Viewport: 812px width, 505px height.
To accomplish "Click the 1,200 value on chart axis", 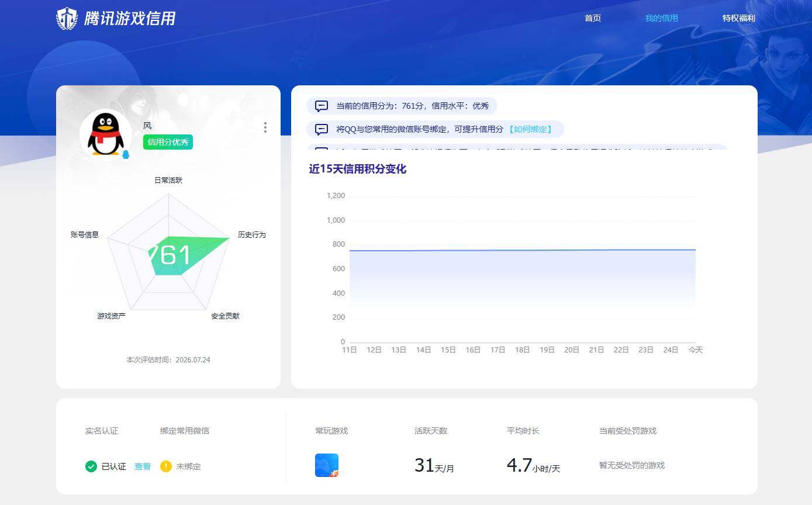I will pyautogui.click(x=336, y=196).
